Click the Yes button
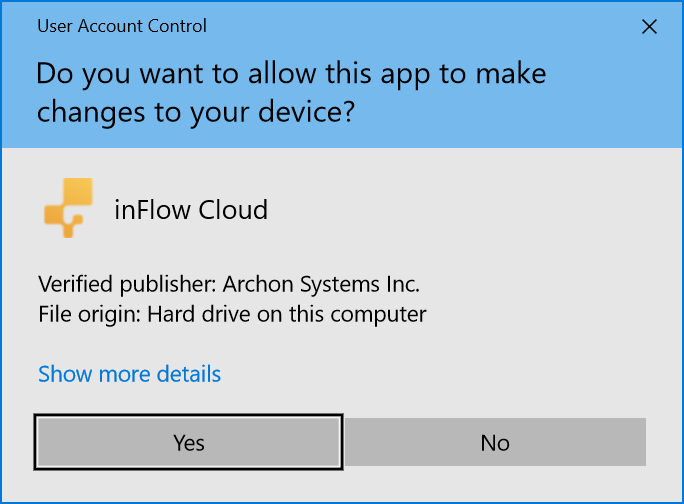 [188, 442]
